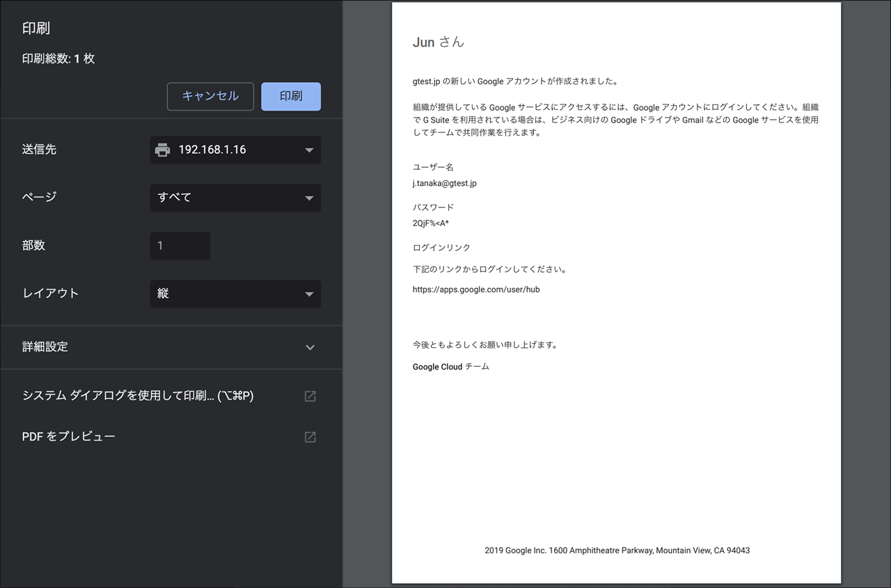Screen dimensions: 891x588
Task: Open the レイアウト dropdown showing 縦
Action: click(x=235, y=294)
